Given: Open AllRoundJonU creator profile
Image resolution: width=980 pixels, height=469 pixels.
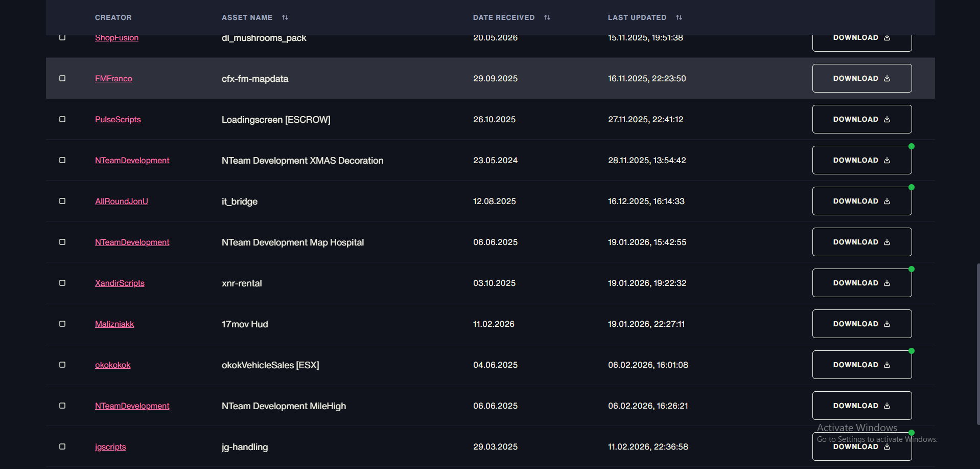Looking at the screenshot, I should click(x=122, y=201).
